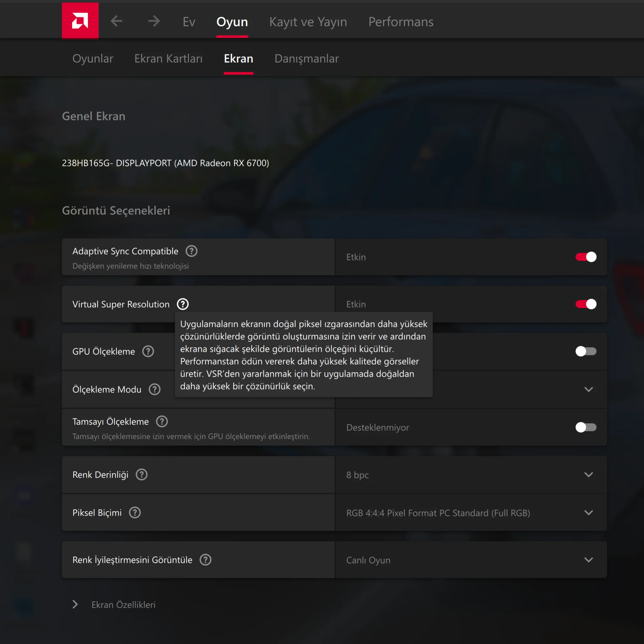
Task: Click the AMD logo home icon
Action: (80, 21)
